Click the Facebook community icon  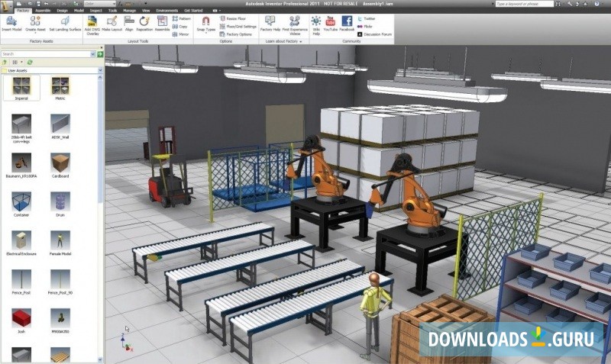point(347,24)
